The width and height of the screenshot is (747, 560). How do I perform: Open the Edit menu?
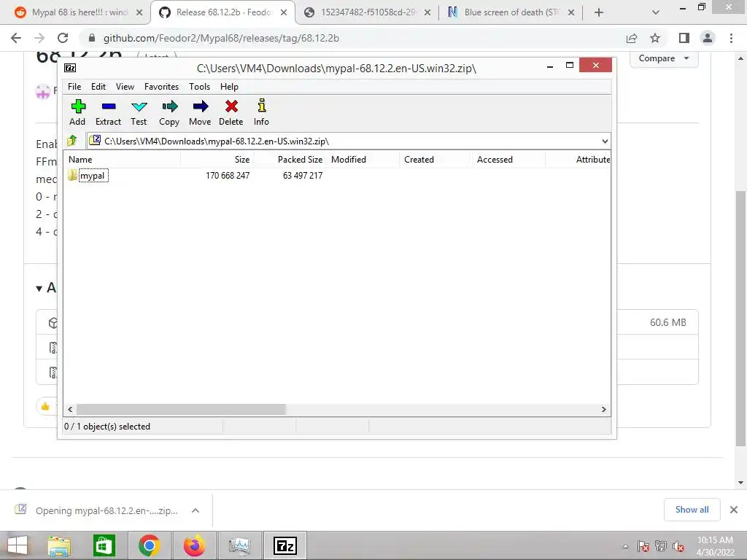pyautogui.click(x=98, y=87)
